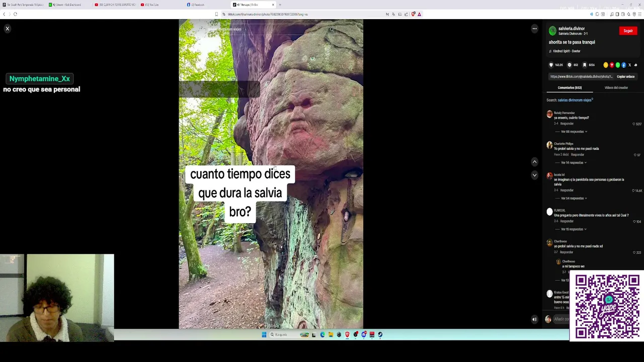Share the post to Facebook
This screenshot has width=644, height=362.
[x=624, y=65]
